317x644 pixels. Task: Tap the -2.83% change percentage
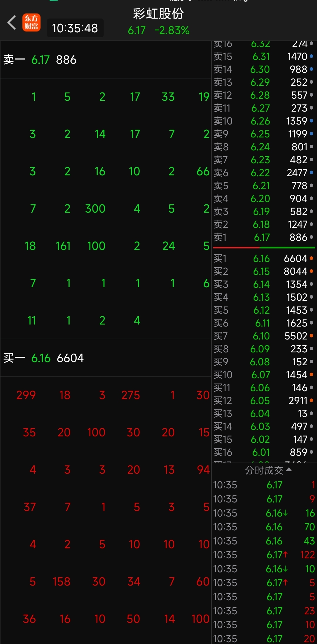click(x=172, y=31)
